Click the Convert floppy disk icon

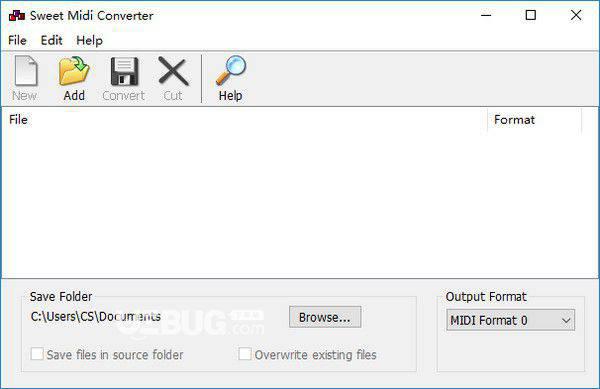(124, 71)
